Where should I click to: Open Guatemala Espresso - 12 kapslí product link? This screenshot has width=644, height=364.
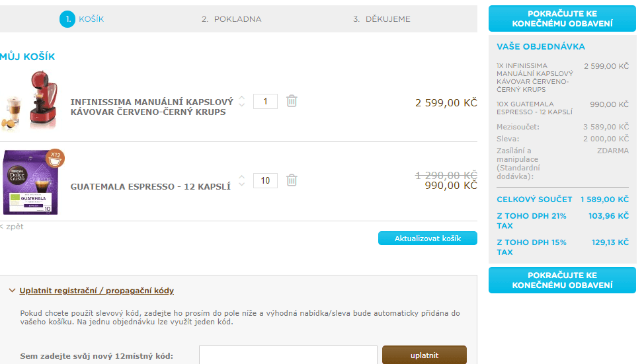click(x=151, y=187)
